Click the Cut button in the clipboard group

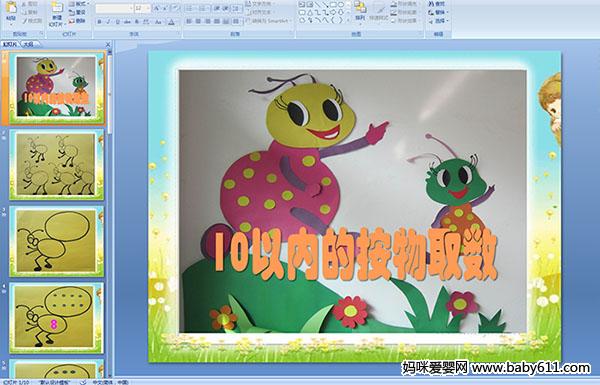(x=30, y=4)
